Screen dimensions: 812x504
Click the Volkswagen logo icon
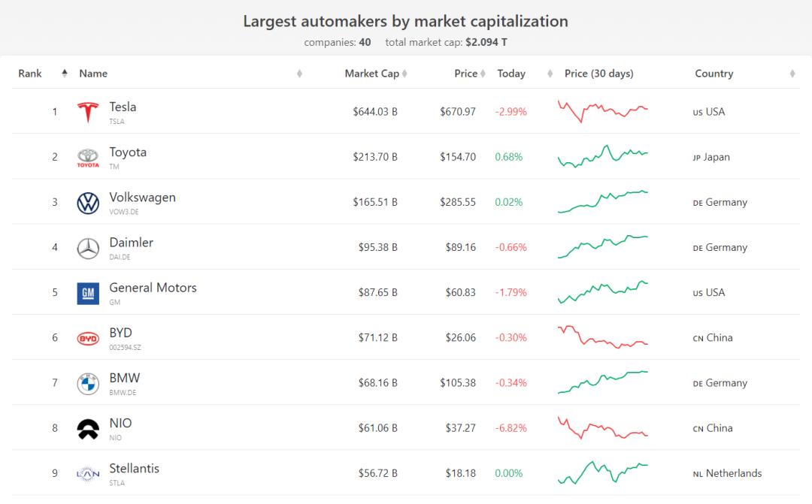(x=88, y=203)
